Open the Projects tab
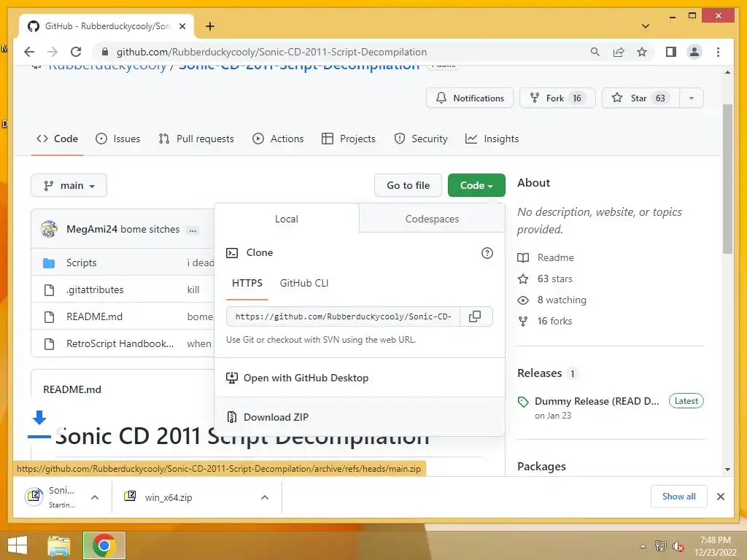The width and height of the screenshot is (747, 560). pyautogui.click(x=349, y=139)
